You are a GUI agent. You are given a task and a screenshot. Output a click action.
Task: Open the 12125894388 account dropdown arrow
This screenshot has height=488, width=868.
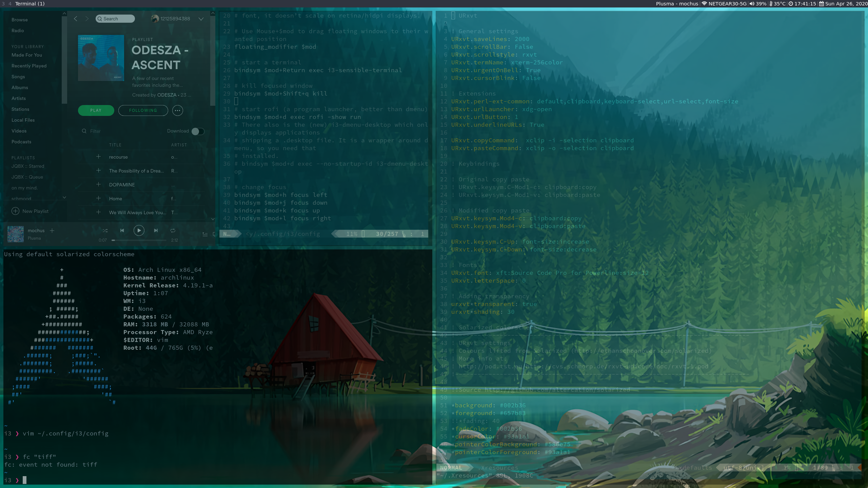[x=201, y=19]
